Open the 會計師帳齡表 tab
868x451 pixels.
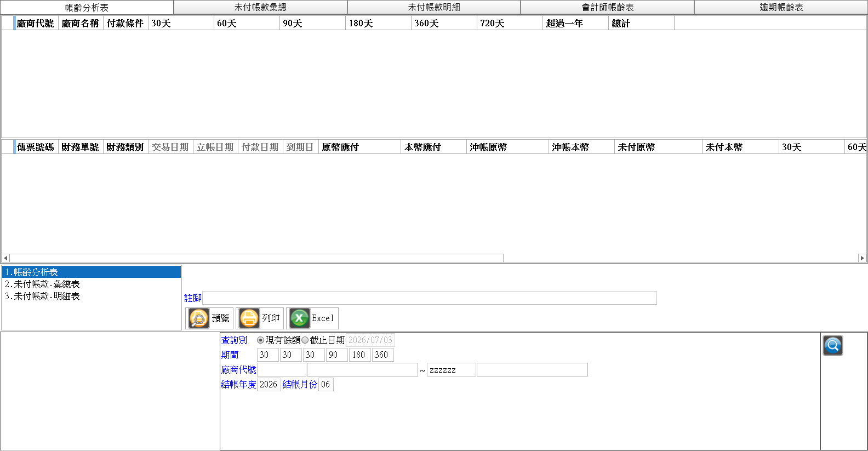click(608, 7)
